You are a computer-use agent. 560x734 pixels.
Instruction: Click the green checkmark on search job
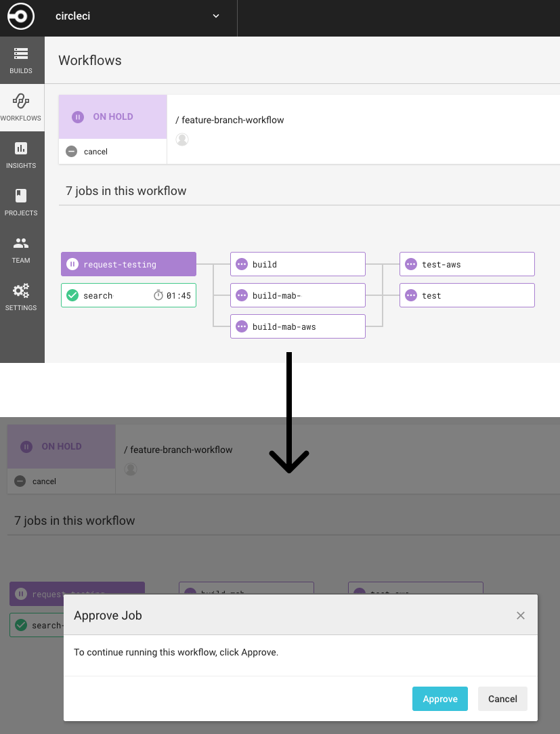click(x=72, y=295)
